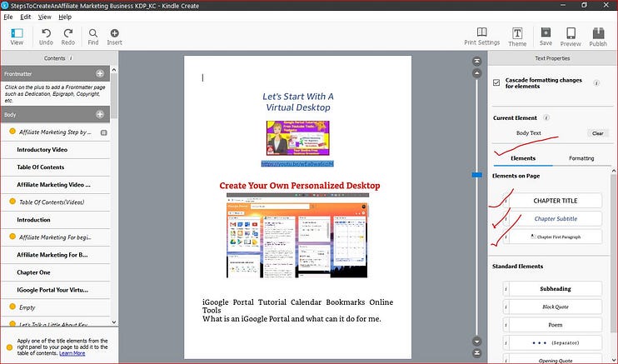The height and width of the screenshot is (364, 618).
Task: Jump to first page using top arrow
Action: click(x=476, y=61)
